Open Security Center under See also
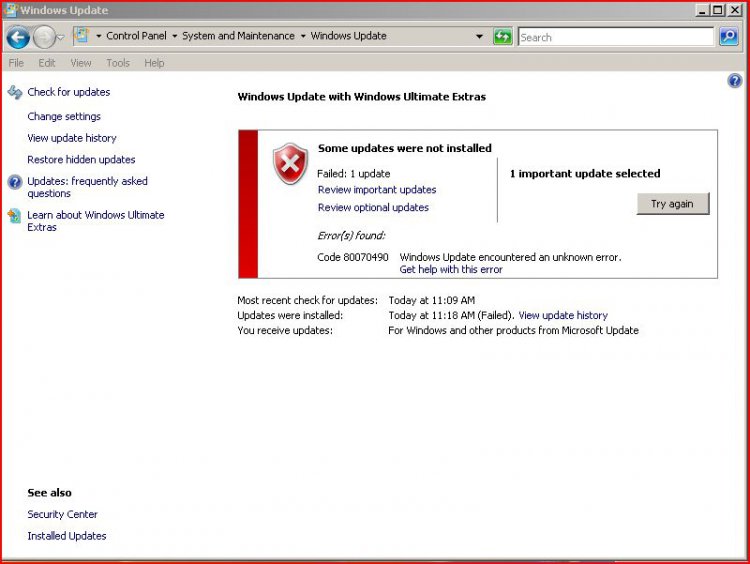 (62, 514)
